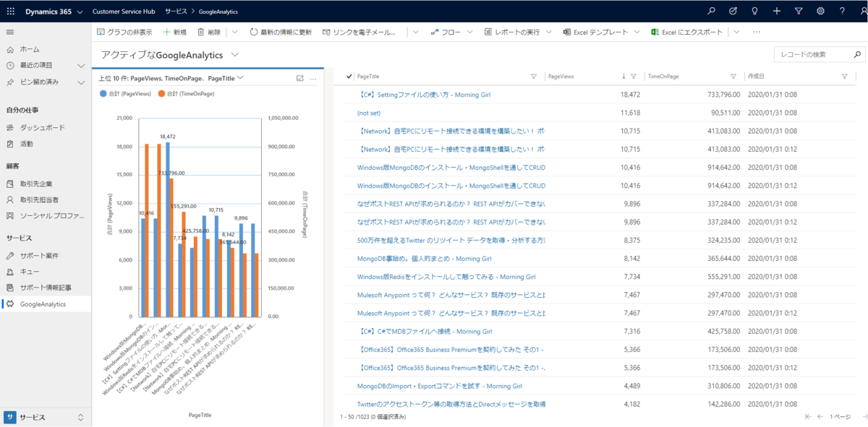Click the PageViews column filter icon

pyautogui.click(x=634, y=77)
